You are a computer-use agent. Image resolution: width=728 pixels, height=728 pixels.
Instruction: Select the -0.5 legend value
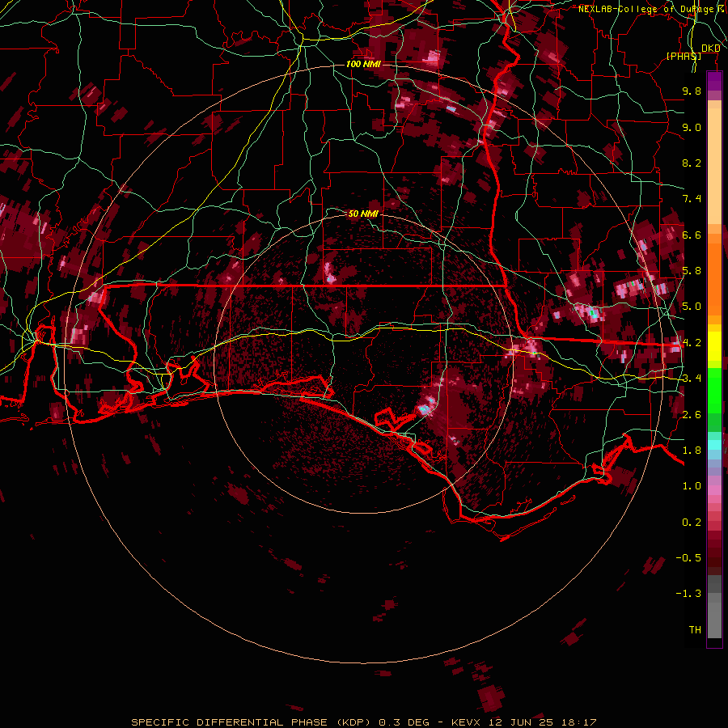[688, 558]
